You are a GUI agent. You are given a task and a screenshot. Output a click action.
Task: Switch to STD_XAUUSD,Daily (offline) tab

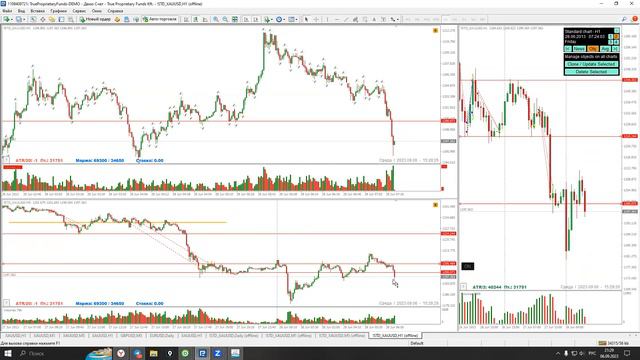234,336
